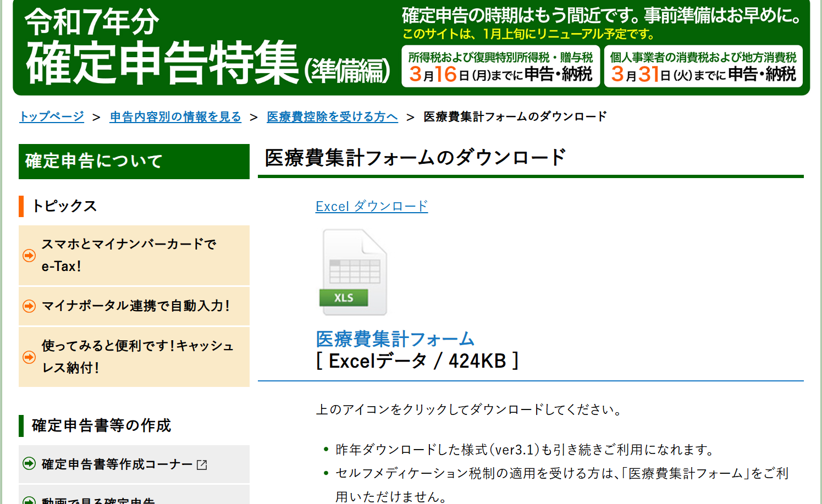Click orange arrow icon beside スマホとマイナンバーカードでe-Tax
The height and width of the screenshot is (504, 822).
pos(29,256)
